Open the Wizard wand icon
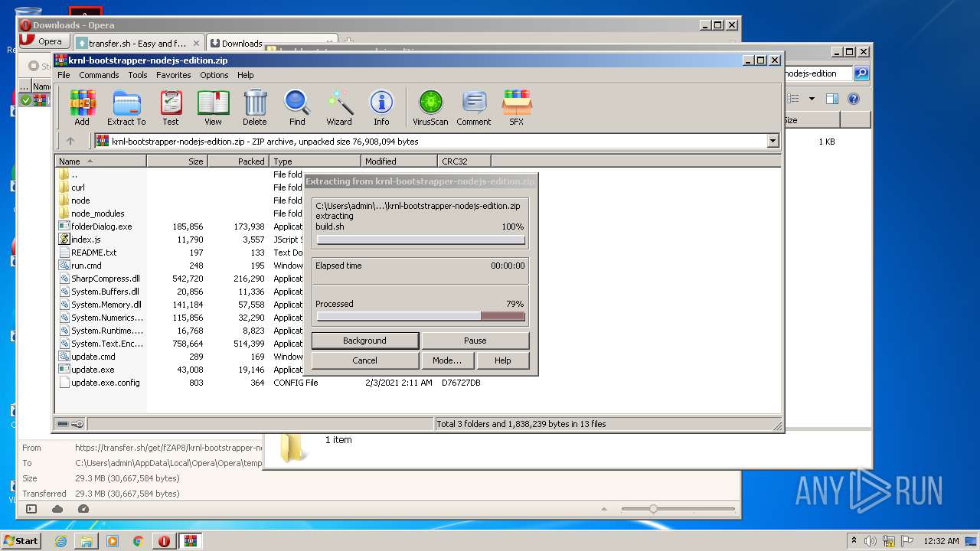980x551 pixels. (x=339, y=108)
